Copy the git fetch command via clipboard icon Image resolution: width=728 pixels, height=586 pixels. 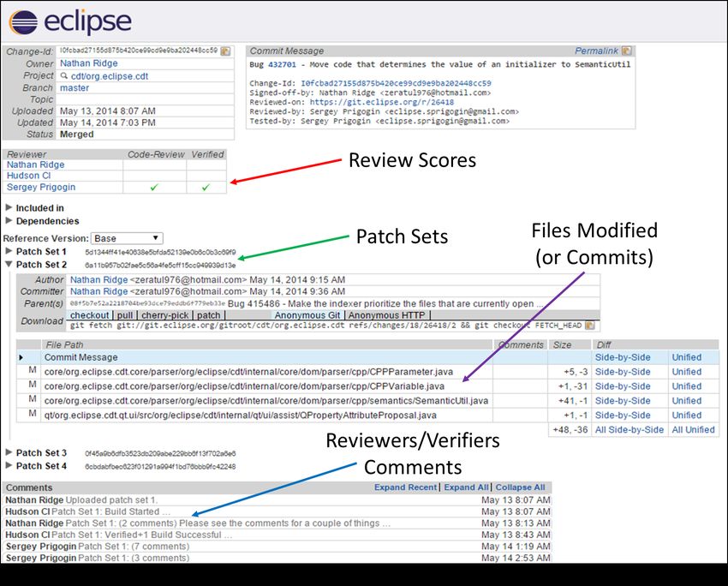click(590, 326)
